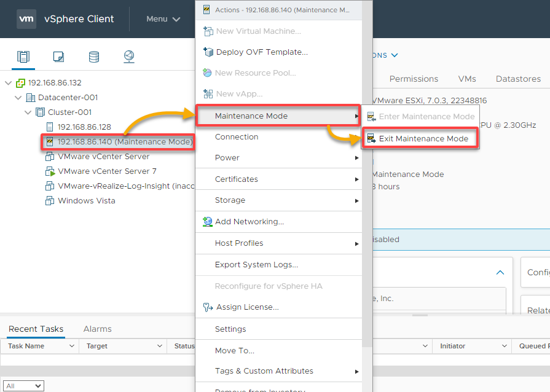This screenshot has width=550, height=392.
Task: Collapse the Datacenter-001 tree node
Action: point(18,98)
